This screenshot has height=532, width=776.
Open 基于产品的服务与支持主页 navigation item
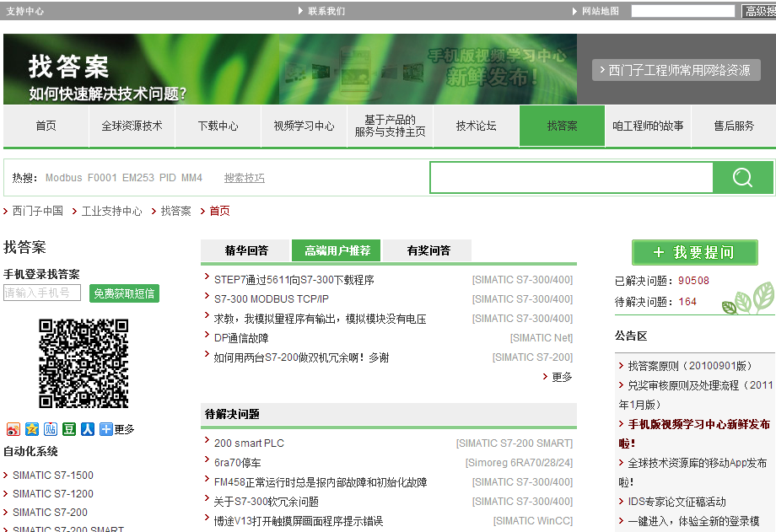[390, 126]
